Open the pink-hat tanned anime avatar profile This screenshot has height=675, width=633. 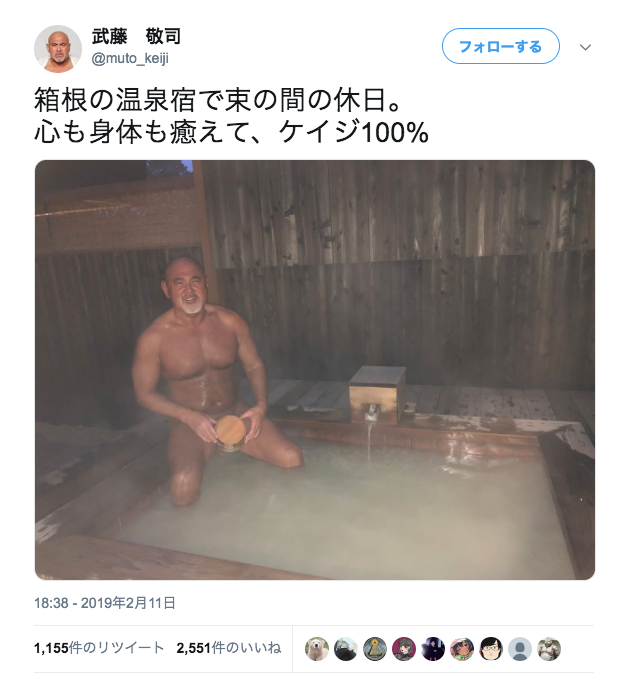[462, 649]
